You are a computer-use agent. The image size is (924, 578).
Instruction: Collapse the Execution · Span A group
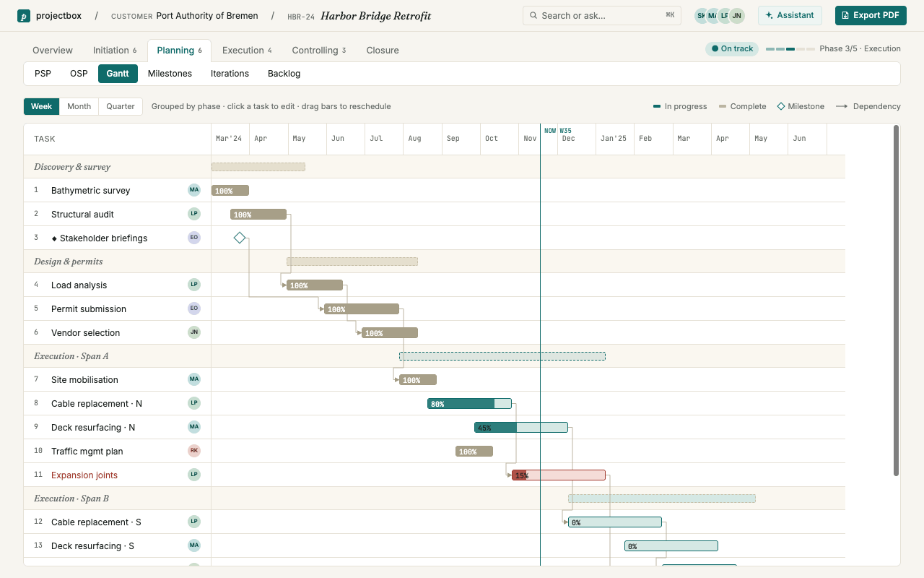(71, 356)
